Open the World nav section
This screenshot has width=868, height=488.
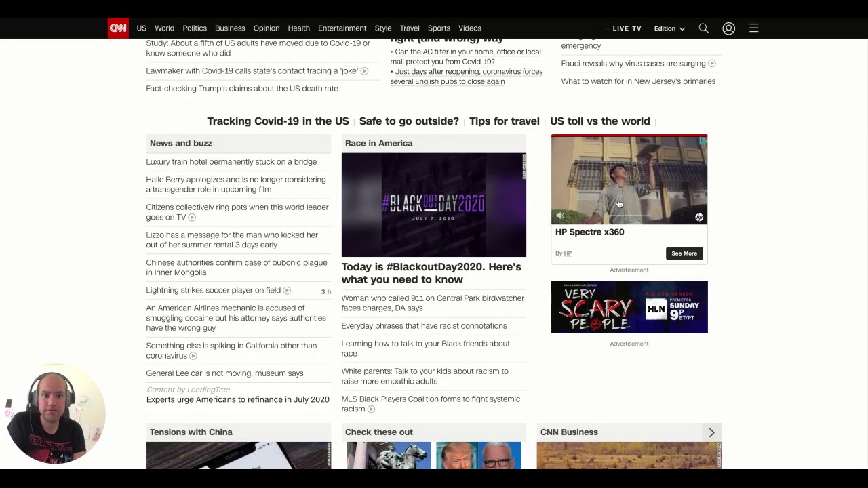tap(164, 28)
